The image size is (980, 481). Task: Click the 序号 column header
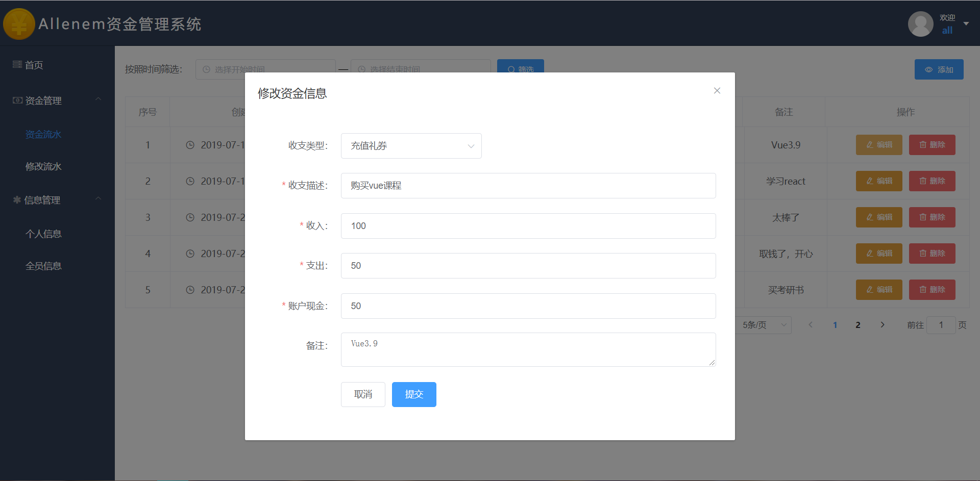(x=148, y=112)
